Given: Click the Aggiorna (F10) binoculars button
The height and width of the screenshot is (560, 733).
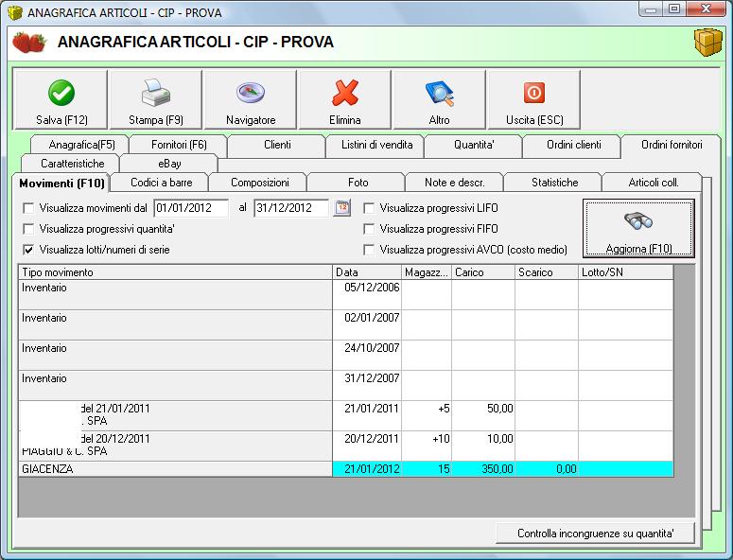Looking at the screenshot, I should pos(638,229).
